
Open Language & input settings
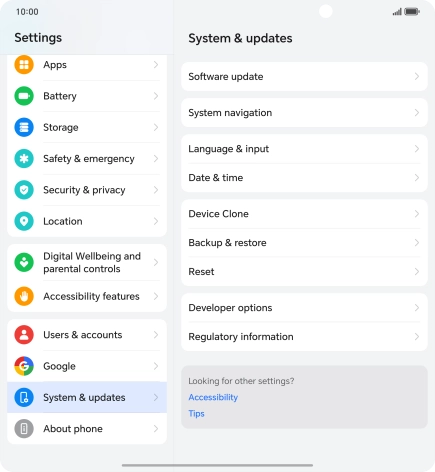pyautogui.click(x=304, y=149)
